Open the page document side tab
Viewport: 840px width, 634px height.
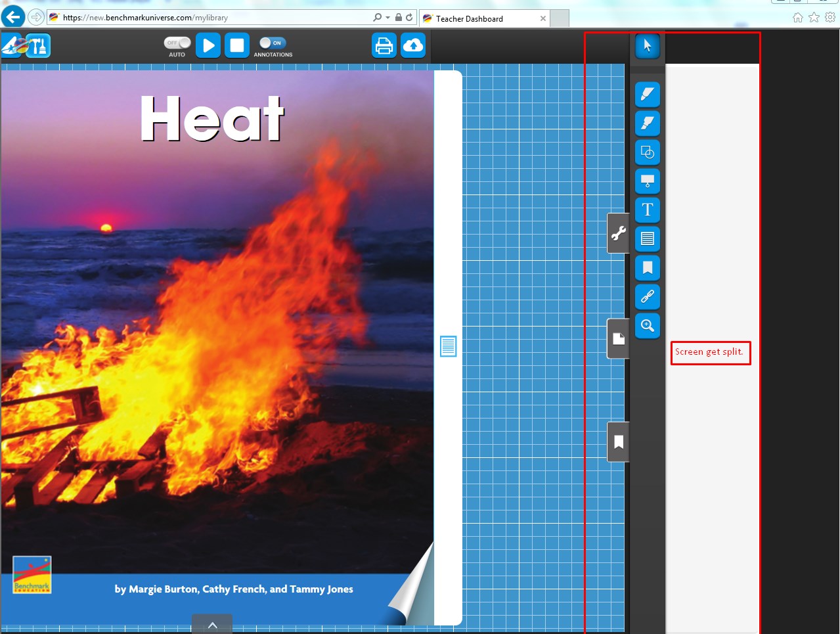pyautogui.click(x=618, y=338)
